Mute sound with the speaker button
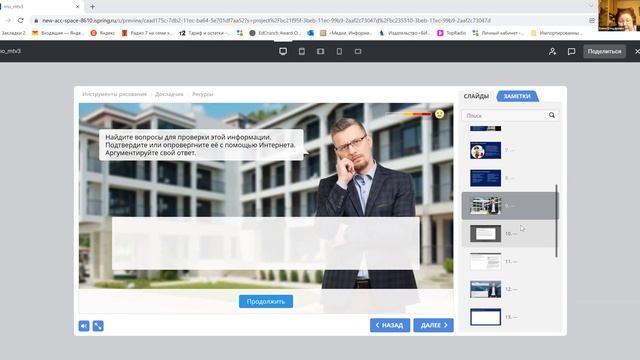This screenshot has width=640, height=360. coord(84,326)
